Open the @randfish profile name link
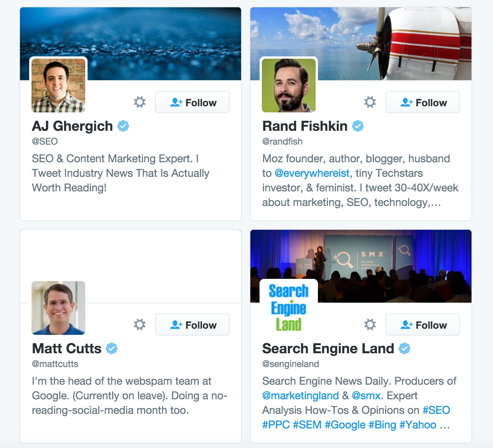 click(x=282, y=141)
